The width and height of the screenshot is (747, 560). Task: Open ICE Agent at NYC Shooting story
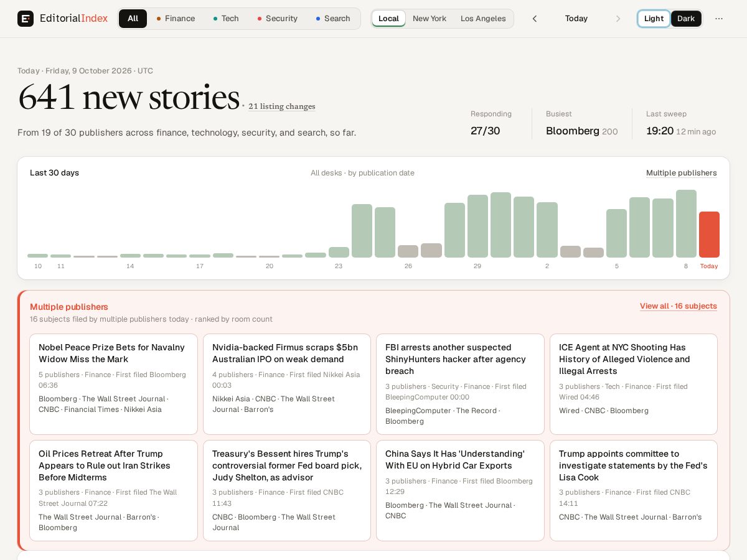coord(634,384)
